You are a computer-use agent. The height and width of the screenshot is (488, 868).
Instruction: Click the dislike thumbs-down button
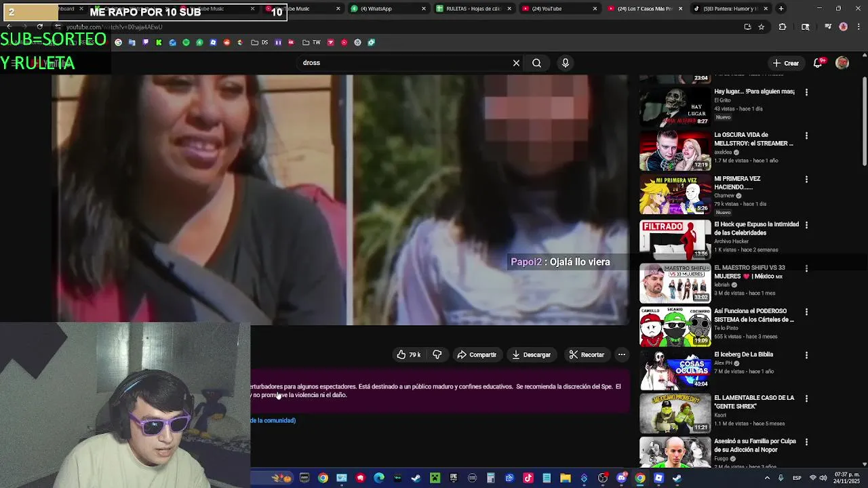(437, 354)
